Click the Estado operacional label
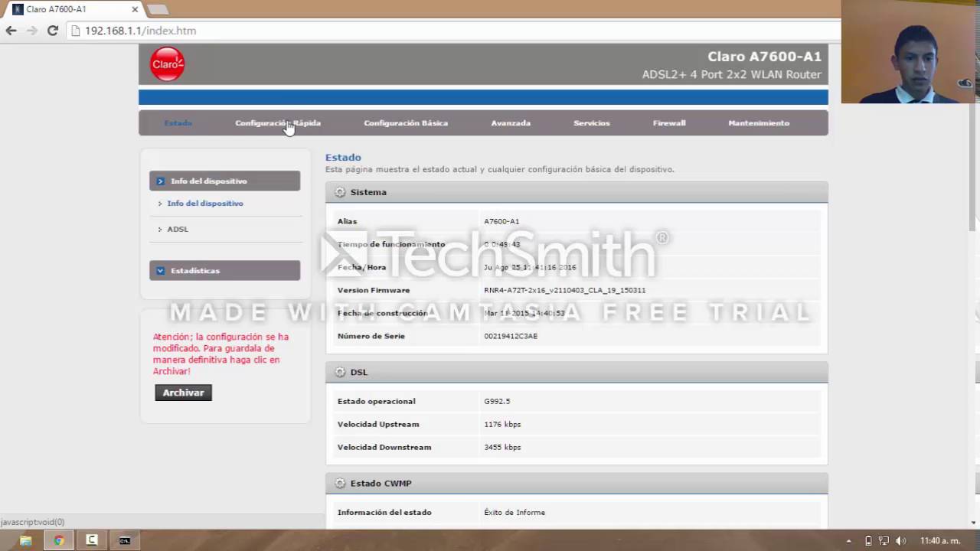The height and width of the screenshot is (551, 980). pyautogui.click(x=377, y=401)
